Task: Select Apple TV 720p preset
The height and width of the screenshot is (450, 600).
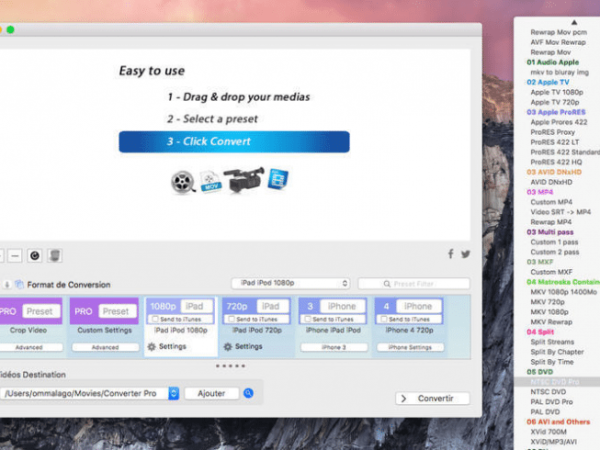Action: pos(554,102)
